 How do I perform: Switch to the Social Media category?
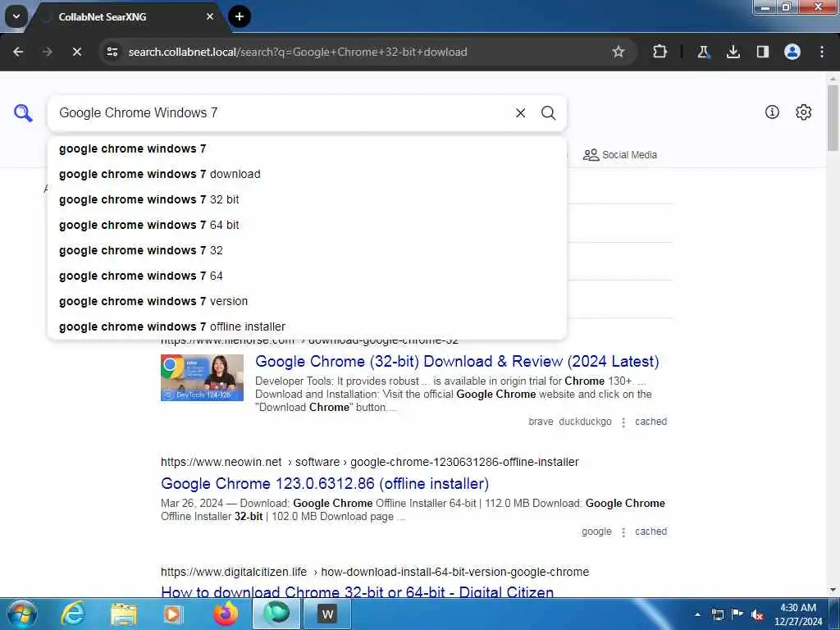click(x=620, y=155)
